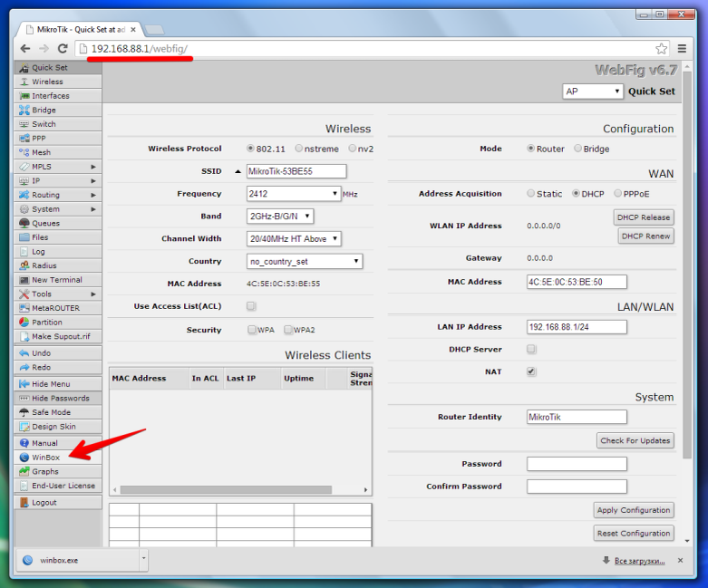Click Reset Configuration button

[x=634, y=534]
